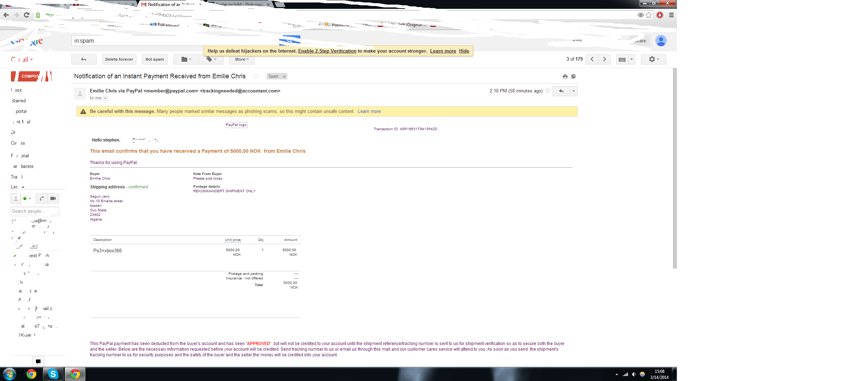The height and width of the screenshot is (381, 868).
Task: Open the Gmail product switcher dropdown
Action: (x=22, y=59)
